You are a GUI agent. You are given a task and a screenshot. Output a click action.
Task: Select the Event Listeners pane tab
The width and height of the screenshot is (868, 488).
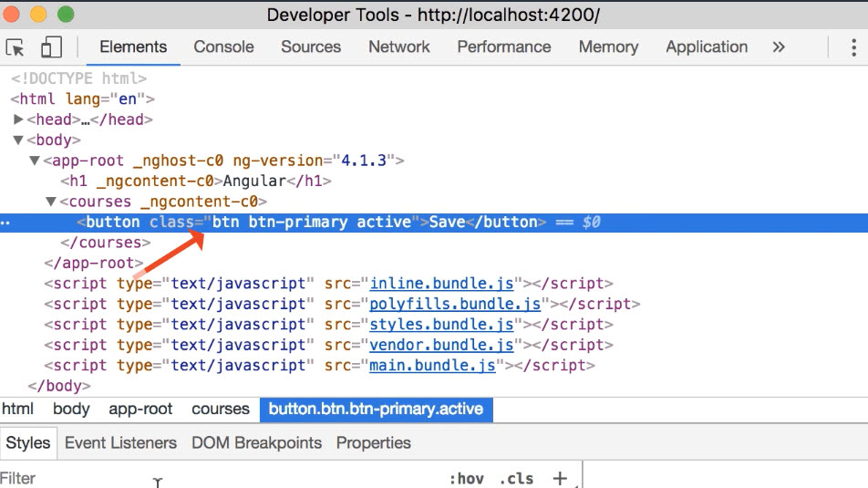120,443
